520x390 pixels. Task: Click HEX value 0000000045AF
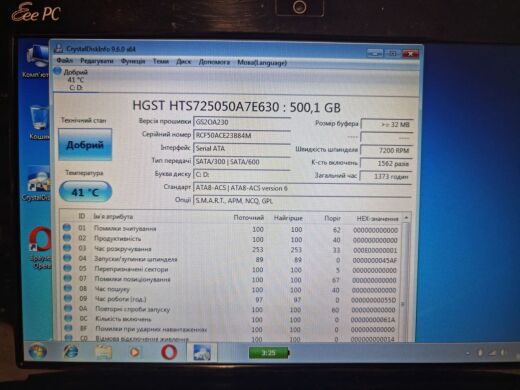click(375, 260)
